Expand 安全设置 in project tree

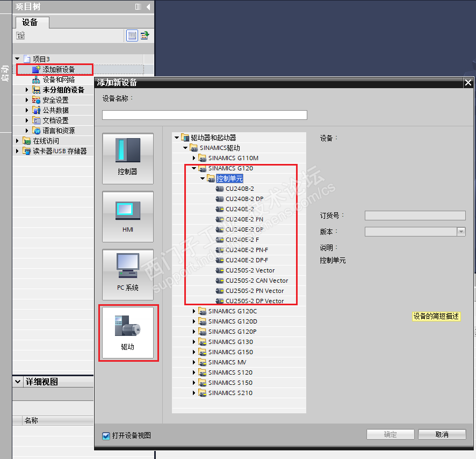(x=27, y=100)
